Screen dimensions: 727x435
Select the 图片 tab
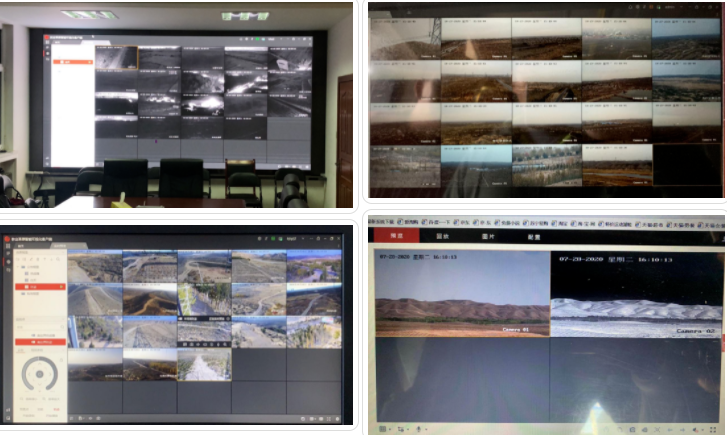(x=488, y=236)
